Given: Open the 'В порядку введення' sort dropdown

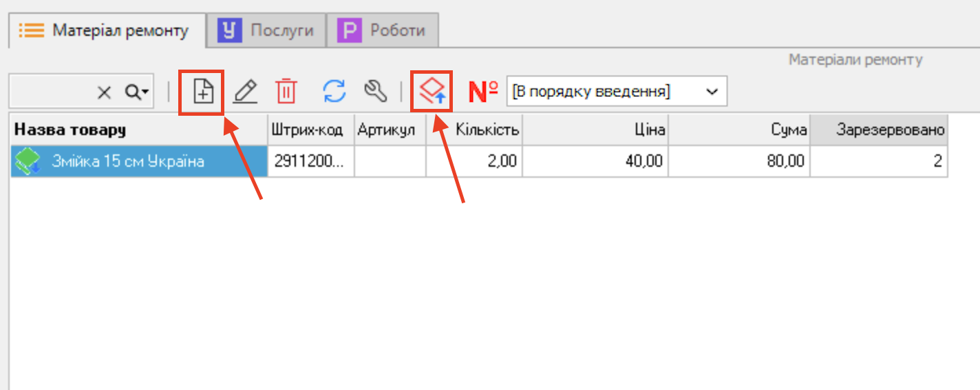Looking at the screenshot, I should (x=617, y=91).
